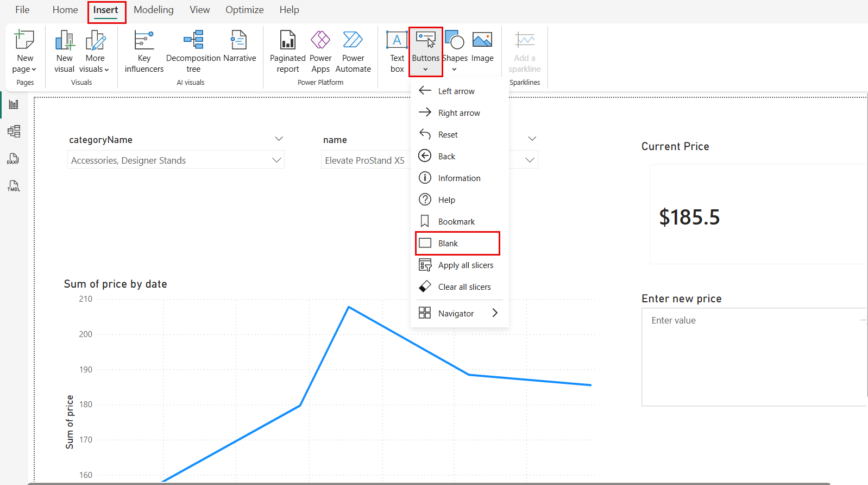Select the Sum of price by date chart title

point(115,284)
